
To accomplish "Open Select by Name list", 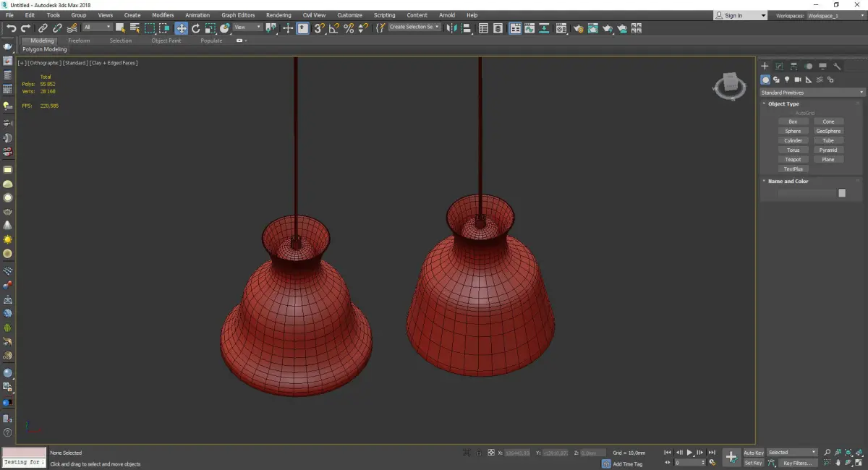I will (x=135, y=28).
